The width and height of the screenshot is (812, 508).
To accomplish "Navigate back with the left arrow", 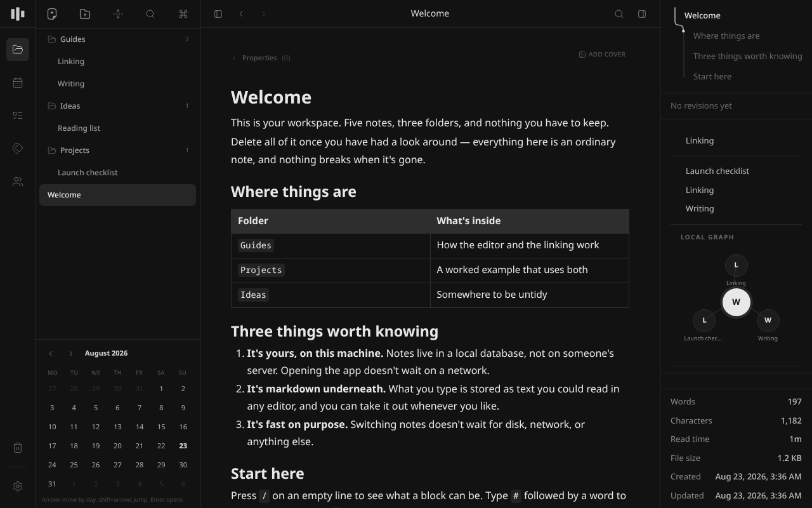I will click(x=241, y=14).
